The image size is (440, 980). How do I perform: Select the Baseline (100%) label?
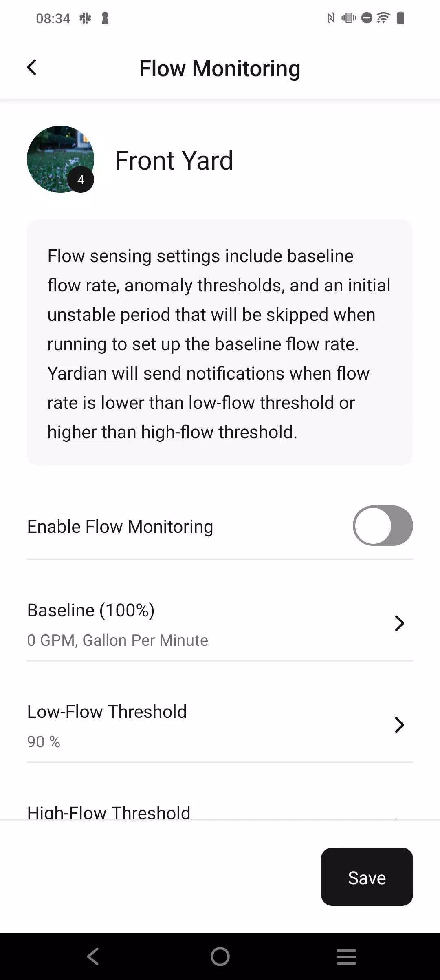91,610
